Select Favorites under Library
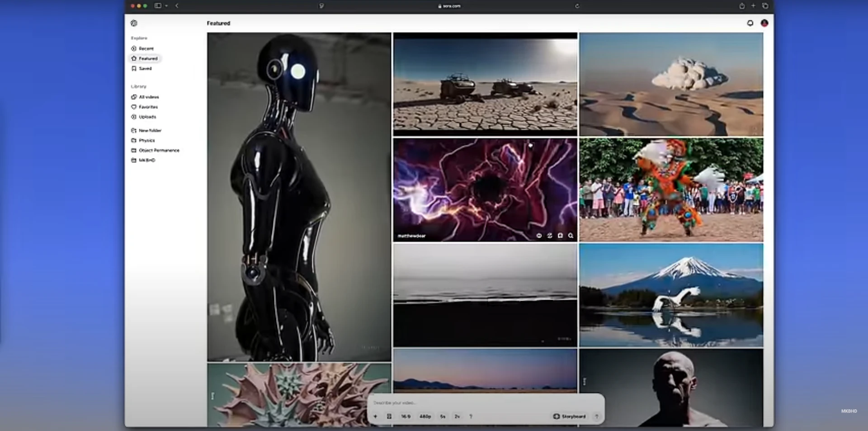Screen dimensions: 868x431 point(148,107)
